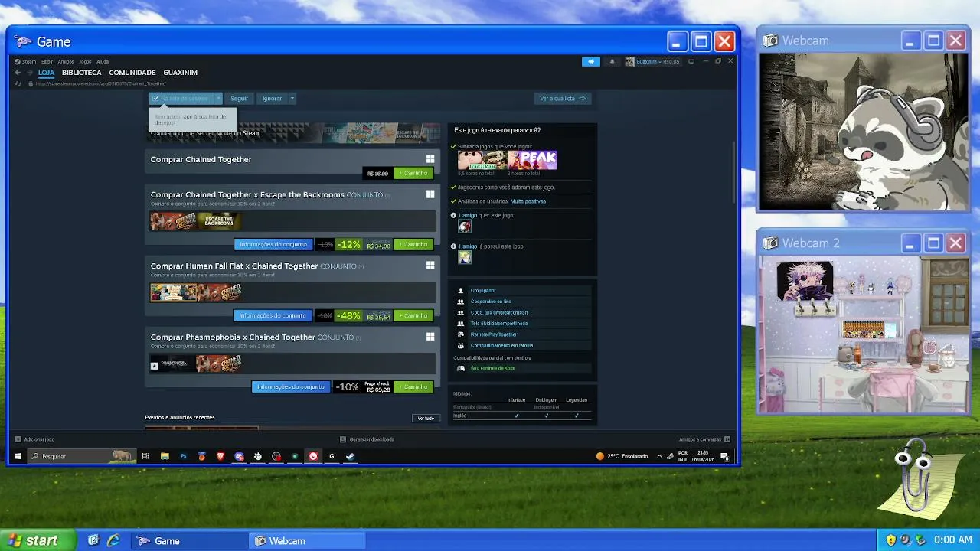Click Windows icon on Human Fall Flat bundle
The height and width of the screenshot is (551, 980).
430,266
